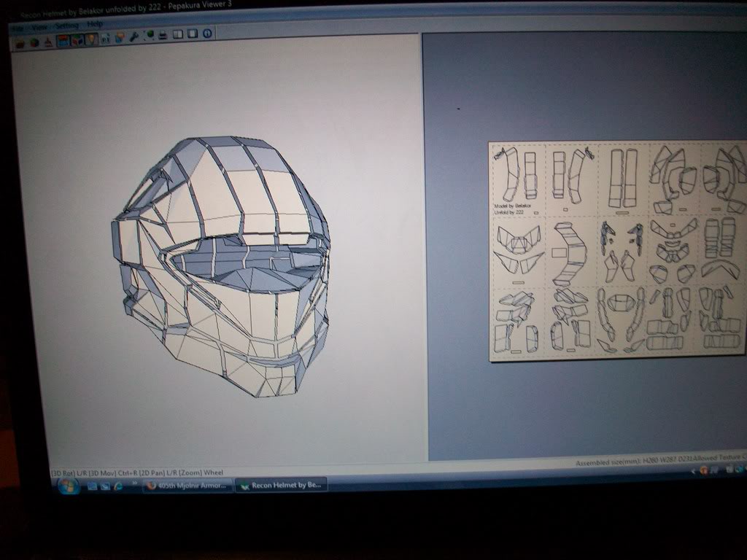
Task: Open the Setting menu
Action: coord(66,26)
